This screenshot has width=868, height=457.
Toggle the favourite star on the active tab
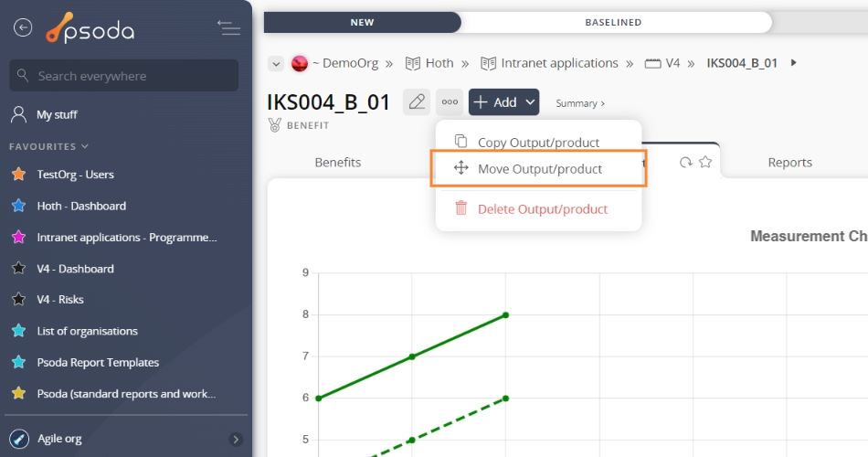coord(705,163)
